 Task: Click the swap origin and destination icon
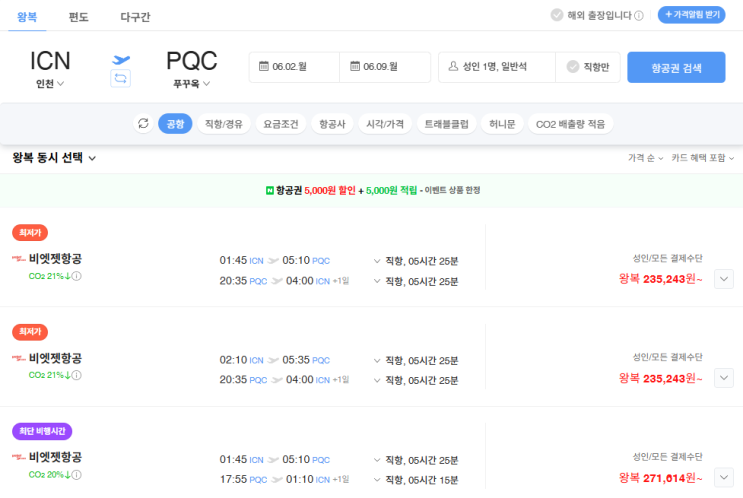point(121,77)
